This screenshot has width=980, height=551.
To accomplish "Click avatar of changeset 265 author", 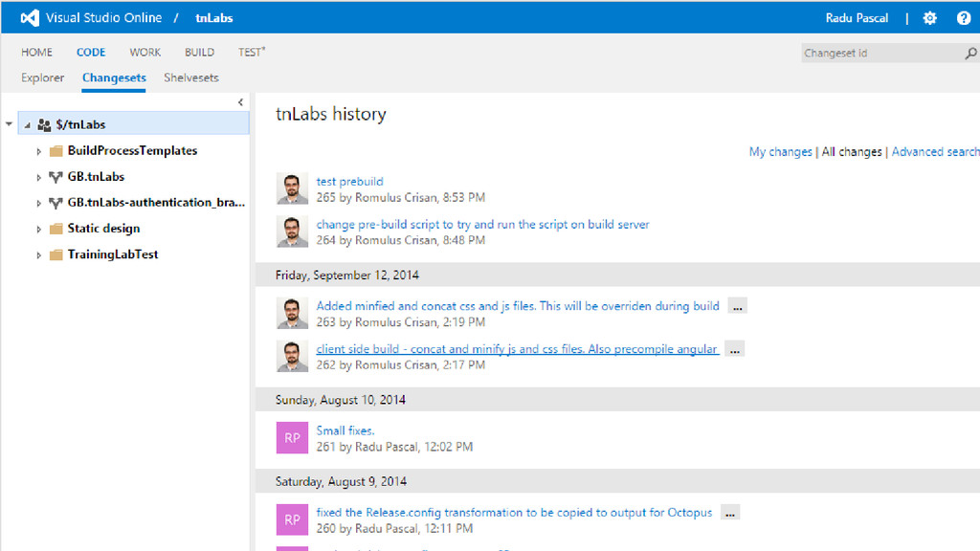I will click(x=292, y=188).
